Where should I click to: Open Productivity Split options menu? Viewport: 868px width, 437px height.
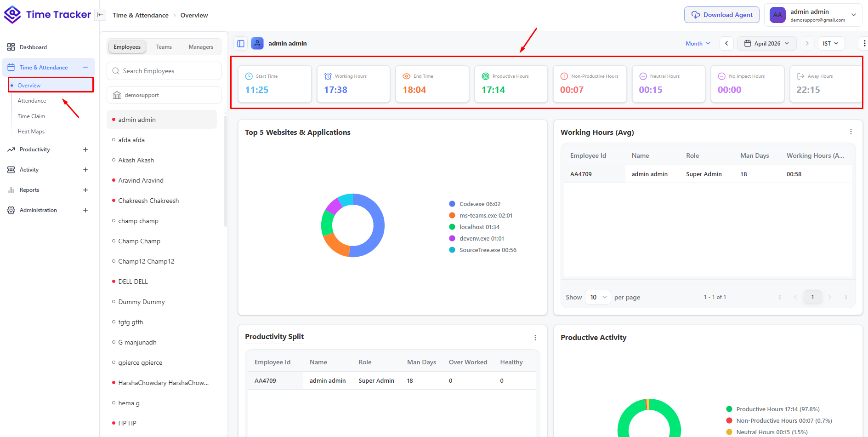click(535, 338)
